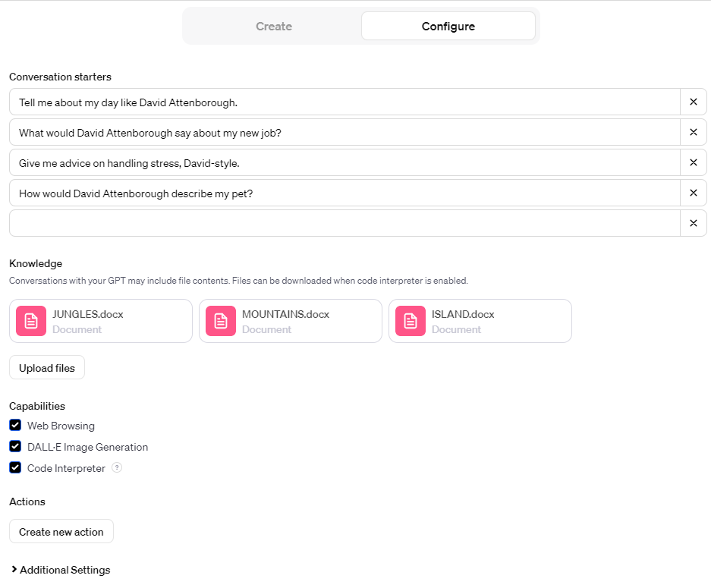The height and width of the screenshot is (588, 711).
Task: Toggle the Web Browsing checkbox
Action: (15, 425)
